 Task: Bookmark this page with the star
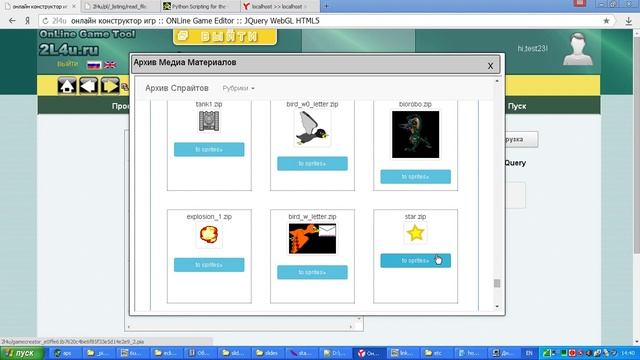click(x=606, y=21)
